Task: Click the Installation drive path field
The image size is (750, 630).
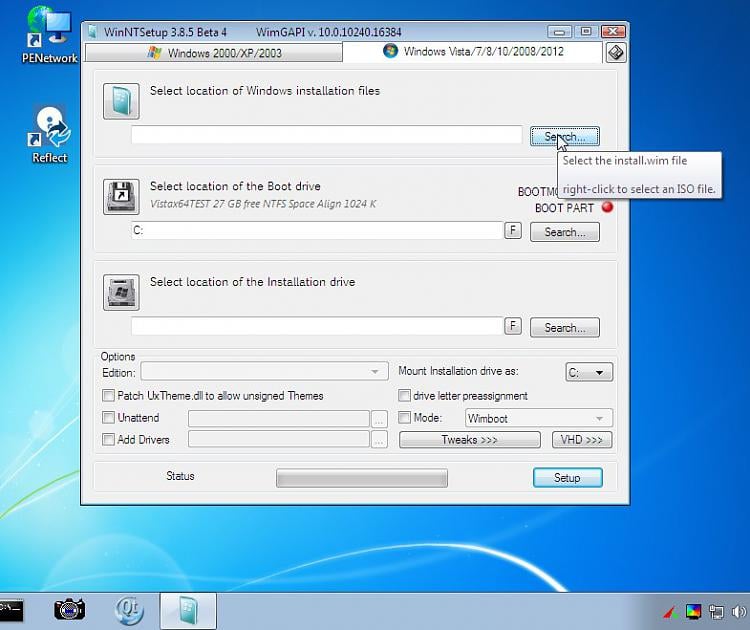Action: 317,326
